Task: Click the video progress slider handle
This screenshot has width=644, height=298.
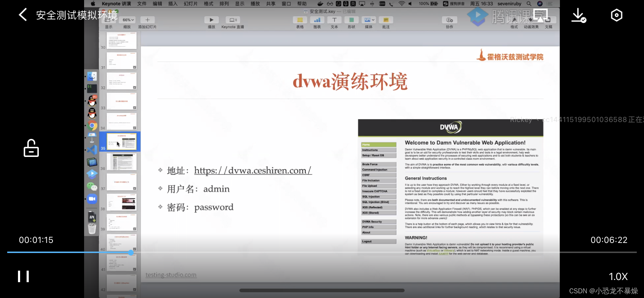Action: click(x=131, y=252)
